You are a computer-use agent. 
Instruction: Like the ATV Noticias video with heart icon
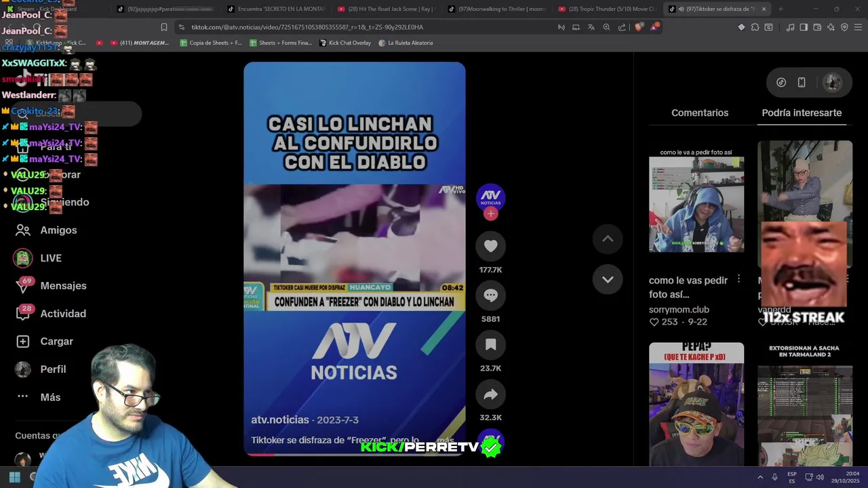click(490, 246)
